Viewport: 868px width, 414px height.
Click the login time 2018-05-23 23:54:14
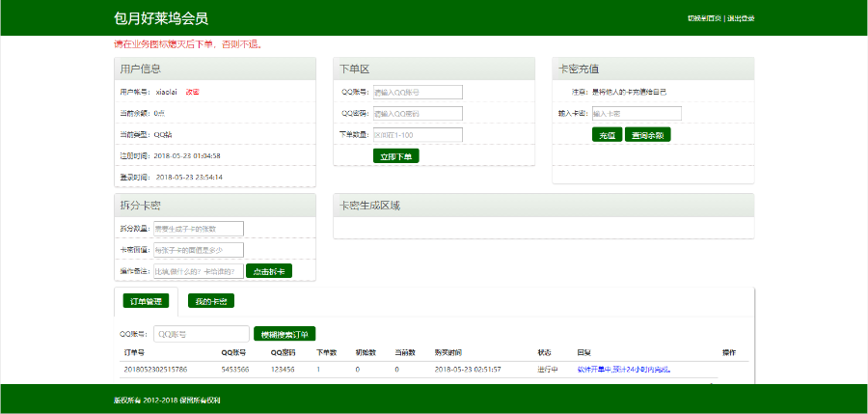[x=189, y=178]
